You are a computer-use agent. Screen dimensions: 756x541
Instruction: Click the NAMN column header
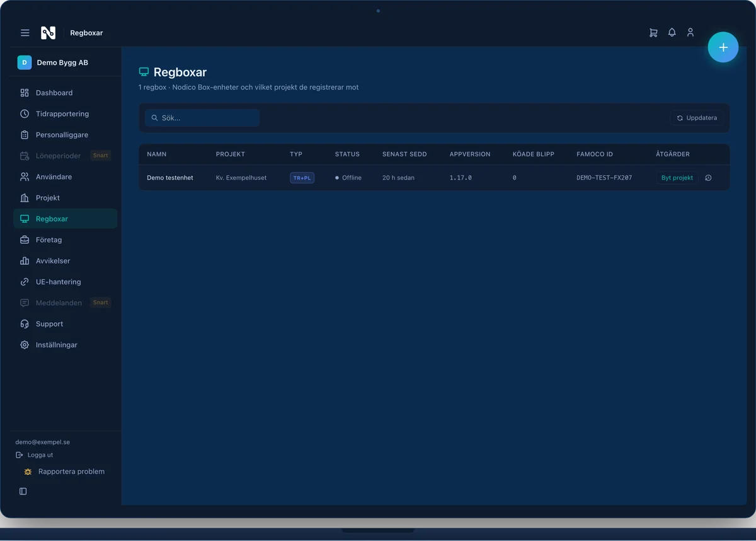(157, 154)
